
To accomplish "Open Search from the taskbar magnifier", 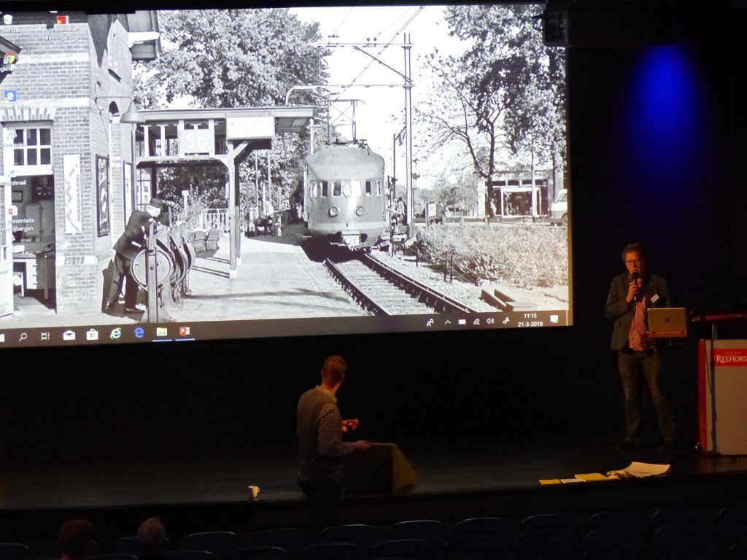I will 23,336.
